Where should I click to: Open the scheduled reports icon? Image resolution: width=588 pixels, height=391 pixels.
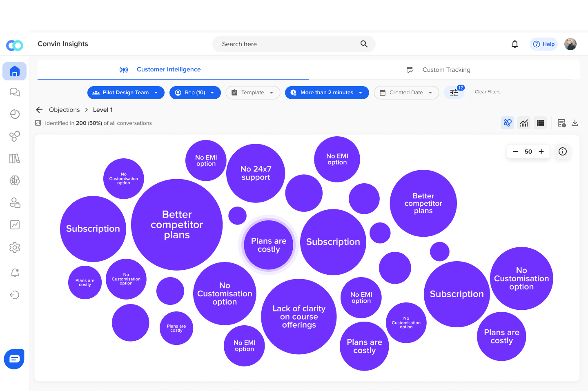pos(561,122)
